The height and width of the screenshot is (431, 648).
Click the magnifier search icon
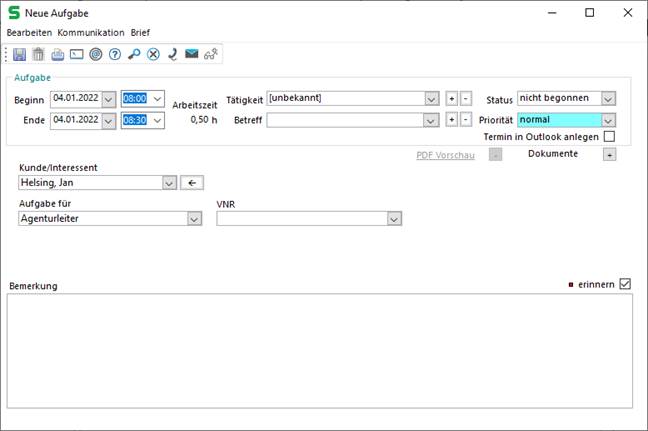pyautogui.click(x=134, y=54)
